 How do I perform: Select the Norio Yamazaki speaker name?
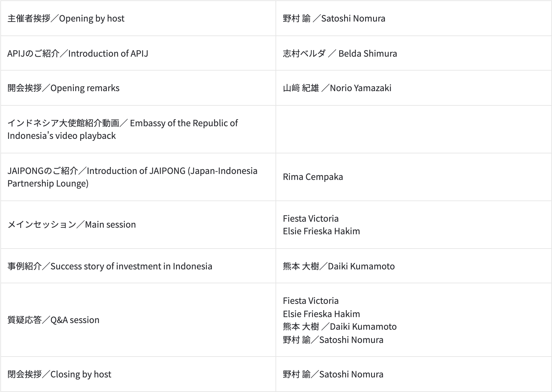coord(337,88)
